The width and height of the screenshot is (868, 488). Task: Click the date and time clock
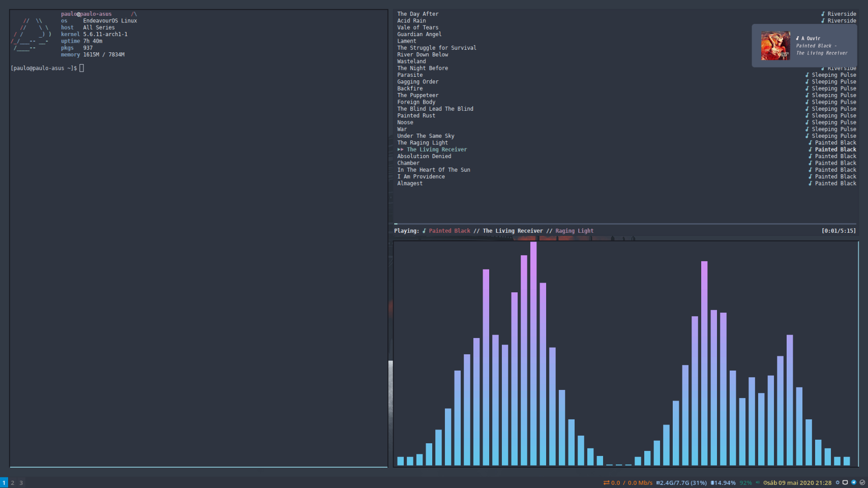pos(799,482)
